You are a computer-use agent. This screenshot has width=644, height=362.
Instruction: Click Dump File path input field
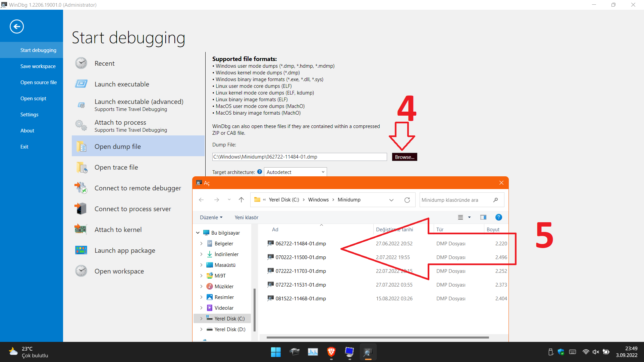[300, 157]
